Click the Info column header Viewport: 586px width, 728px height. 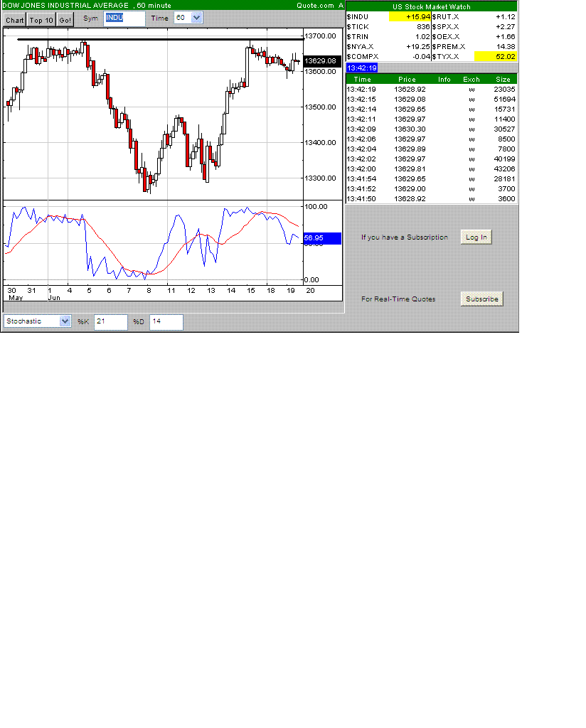[x=444, y=80]
